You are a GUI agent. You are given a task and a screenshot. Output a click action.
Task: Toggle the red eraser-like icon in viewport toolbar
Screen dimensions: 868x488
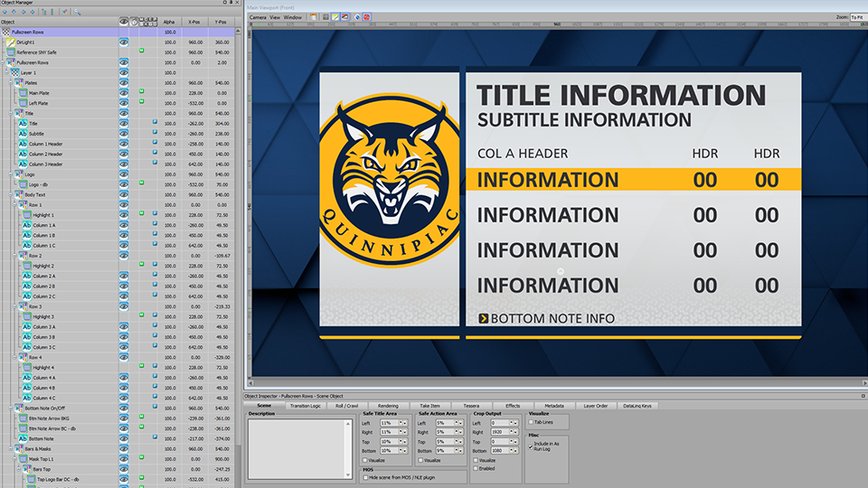[x=345, y=17]
